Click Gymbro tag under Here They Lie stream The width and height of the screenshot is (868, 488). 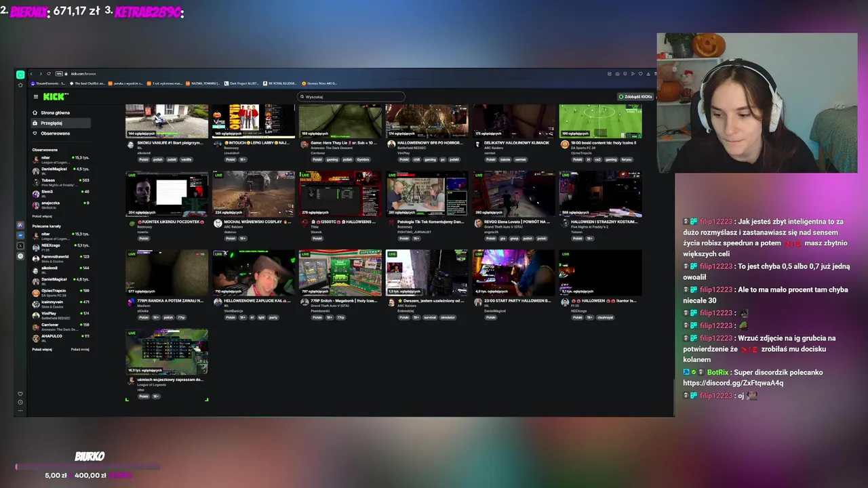coord(363,159)
